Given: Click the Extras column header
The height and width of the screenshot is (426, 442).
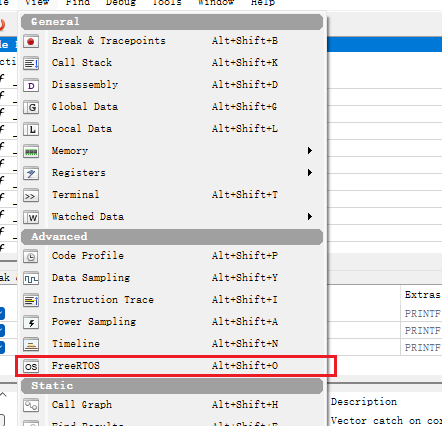Looking at the screenshot, I should pos(422,295).
